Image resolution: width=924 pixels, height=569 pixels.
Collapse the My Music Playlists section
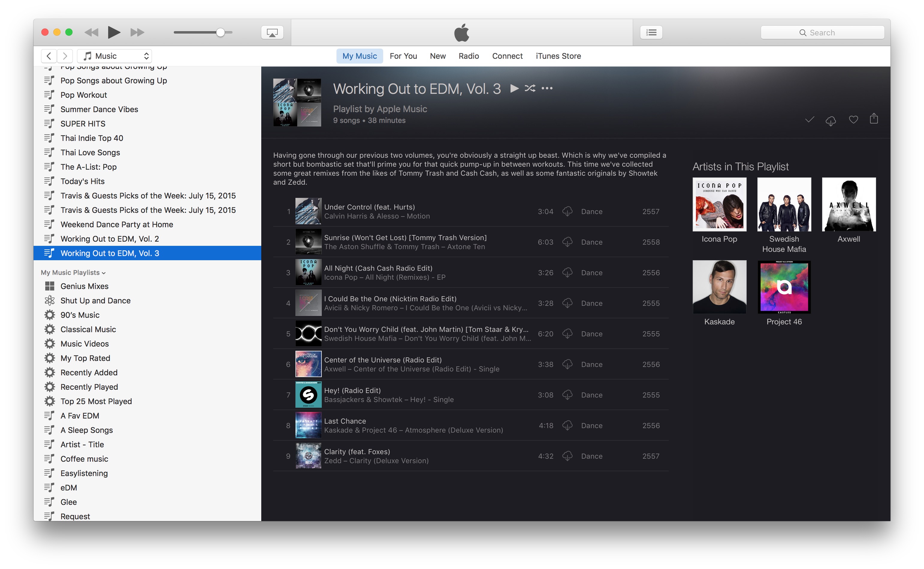(x=104, y=273)
